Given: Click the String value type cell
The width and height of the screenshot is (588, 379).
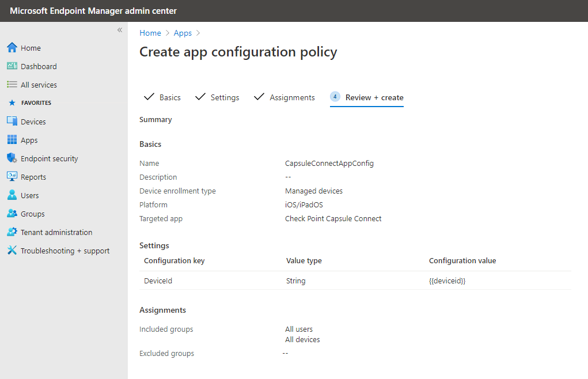Looking at the screenshot, I should coord(295,281).
